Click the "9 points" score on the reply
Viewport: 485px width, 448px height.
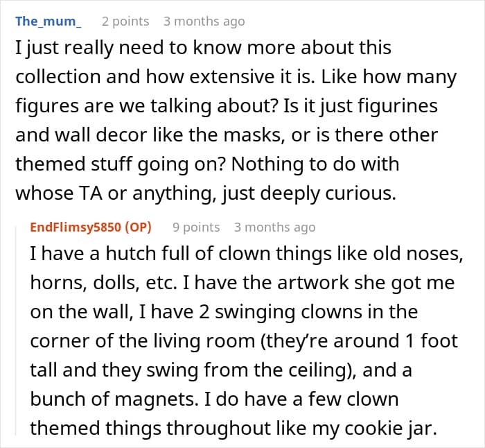(196, 227)
